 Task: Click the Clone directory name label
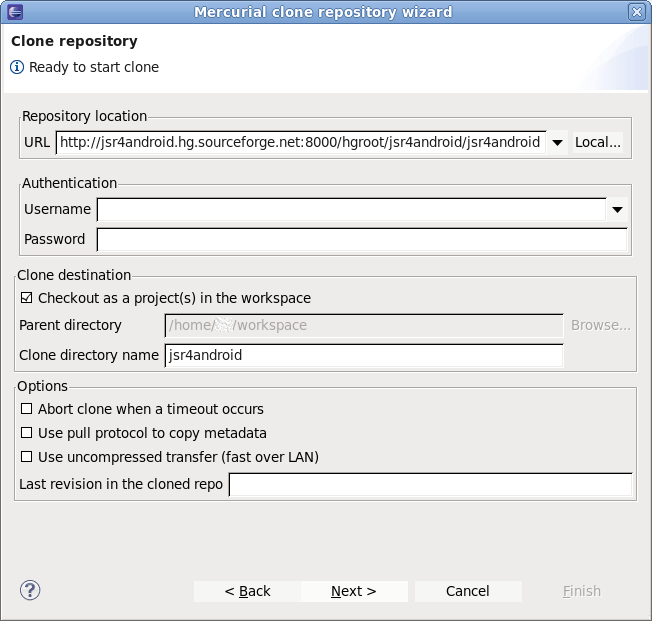coord(89,355)
